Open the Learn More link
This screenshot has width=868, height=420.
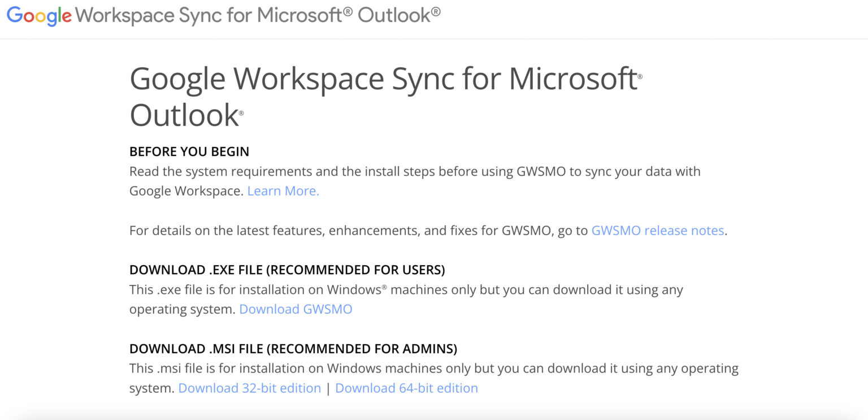tap(283, 191)
